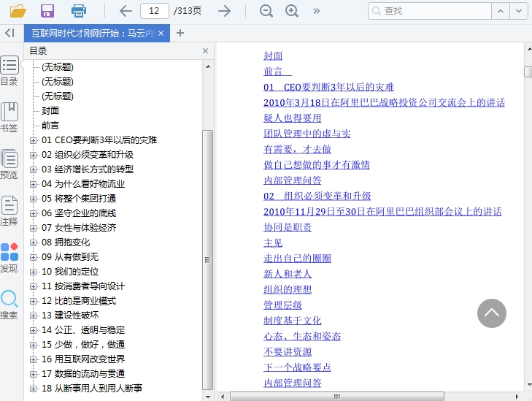Expand chapter 06 坚守企业的底线
Image resolution: width=532 pixels, height=401 pixels.
[33, 213]
